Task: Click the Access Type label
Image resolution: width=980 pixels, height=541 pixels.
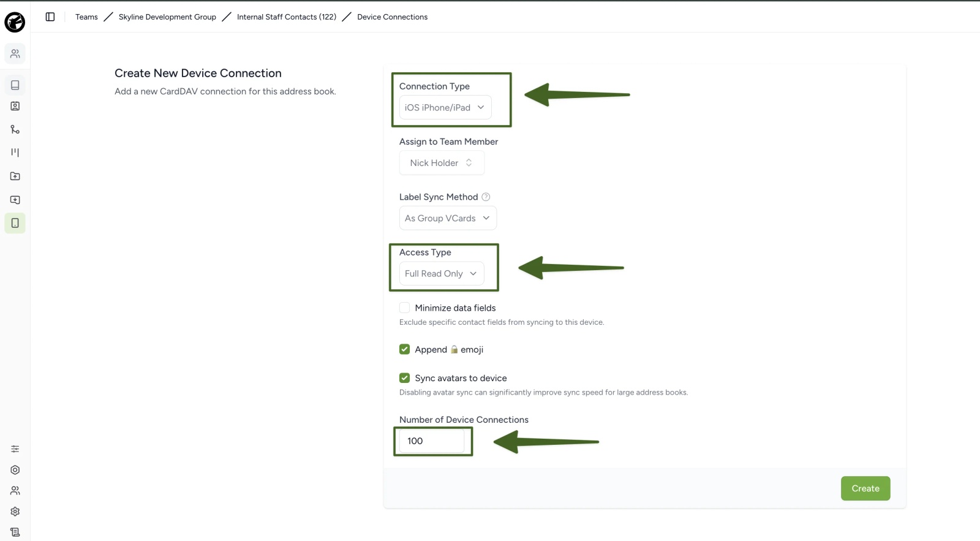Action: coord(425,252)
